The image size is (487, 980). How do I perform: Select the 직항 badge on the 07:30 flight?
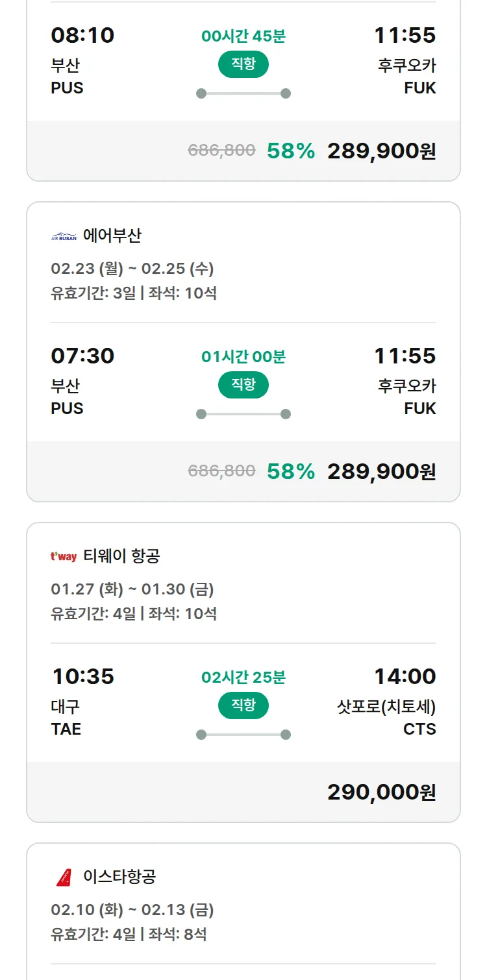click(x=243, y=385)
